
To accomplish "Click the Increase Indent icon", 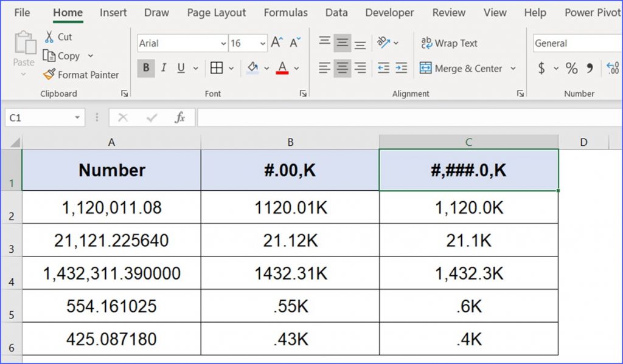I will coord(401,68).
